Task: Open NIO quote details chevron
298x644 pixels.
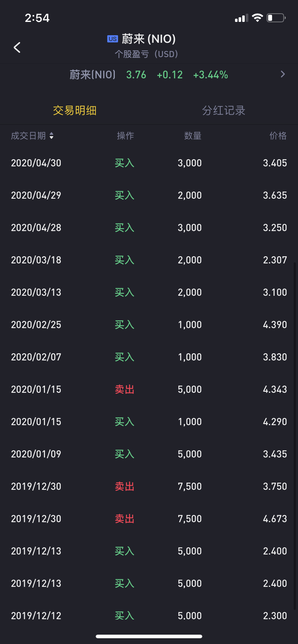Action: pos(283,74)
